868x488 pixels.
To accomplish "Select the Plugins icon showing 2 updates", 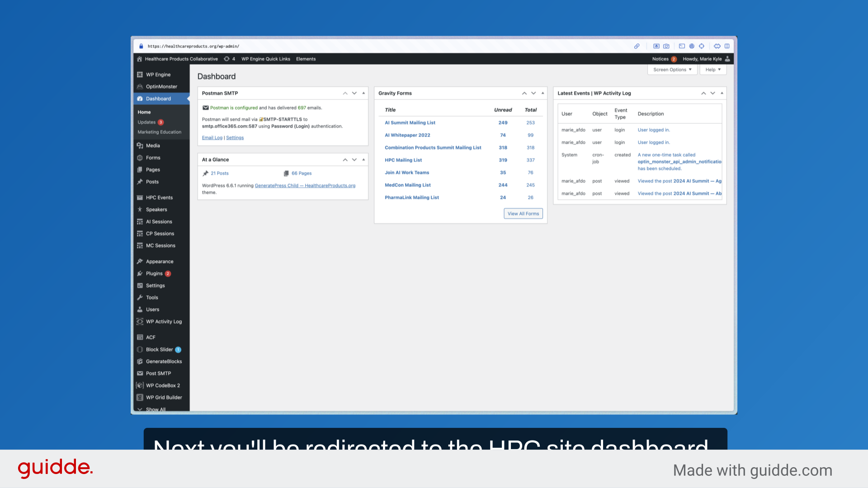I will pyautogui.click(x=140, y=273).
